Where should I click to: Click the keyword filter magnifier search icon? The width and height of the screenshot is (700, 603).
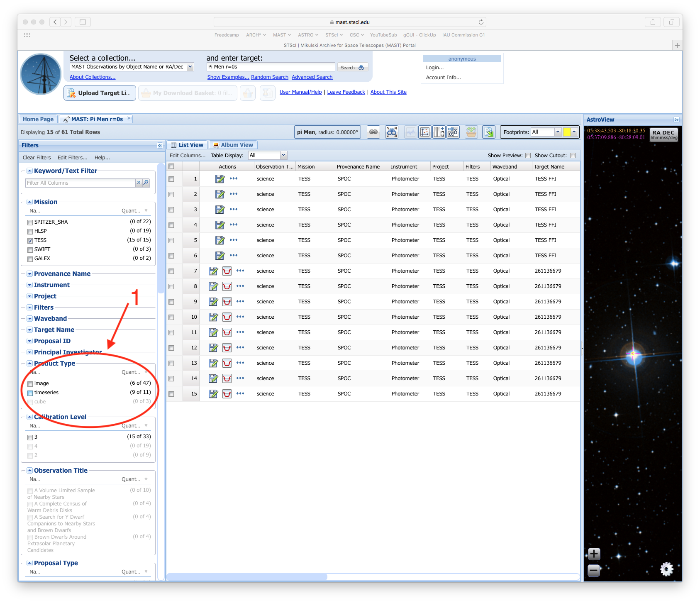pyautogui.click(x=146, y=183)
